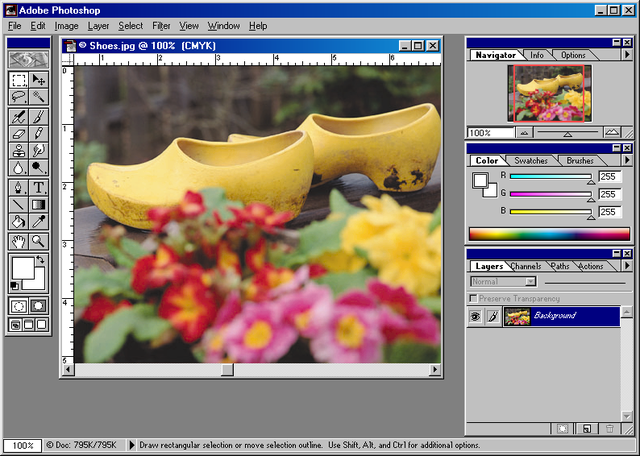Click the Navigator image thumbnail

click(549, 93)
